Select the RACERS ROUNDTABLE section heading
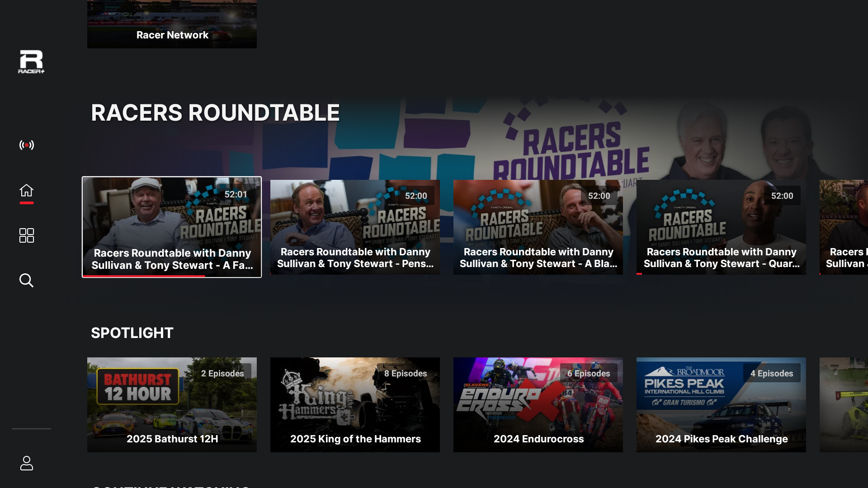Screen dimensions: 868x488 [215, 113]
